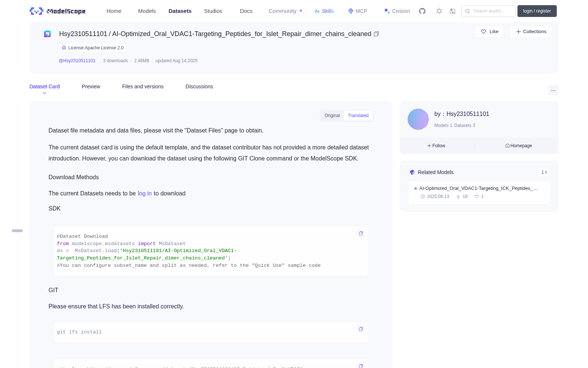The height and width of the screenshot is (368, 588).
Task: Switch card to Original language
Action: pos(332,116)
